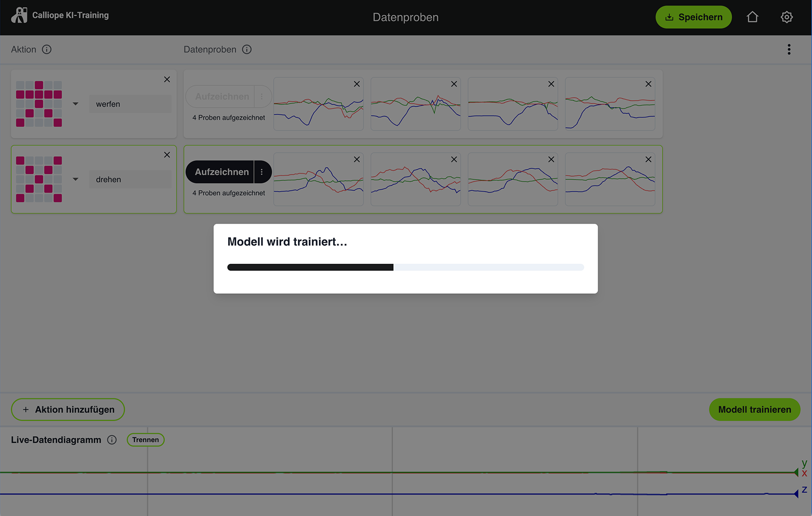Click Aktion hinzufügen button
Image resolution: width=812 pixels, height=516 pixels.
[68, 409]
